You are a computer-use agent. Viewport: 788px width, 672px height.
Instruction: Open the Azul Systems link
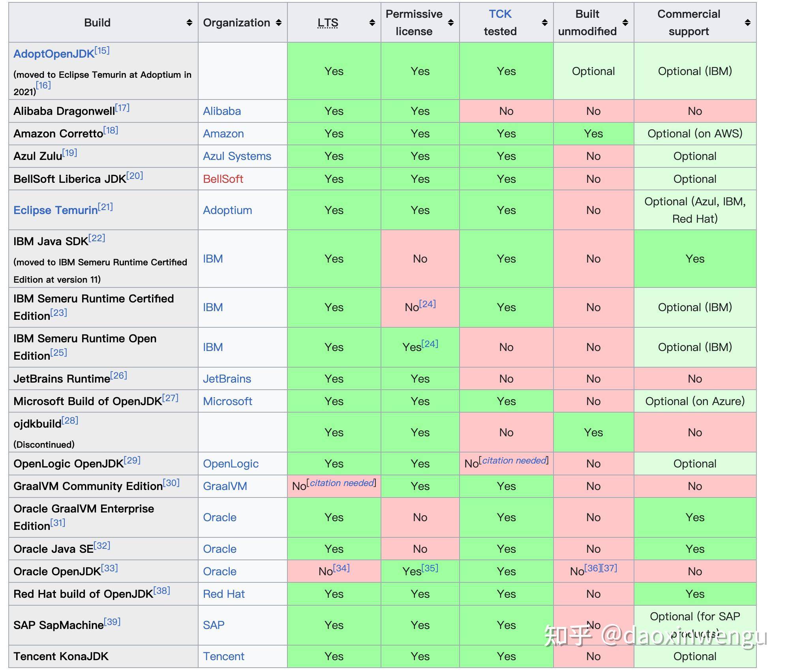[237, 156]
